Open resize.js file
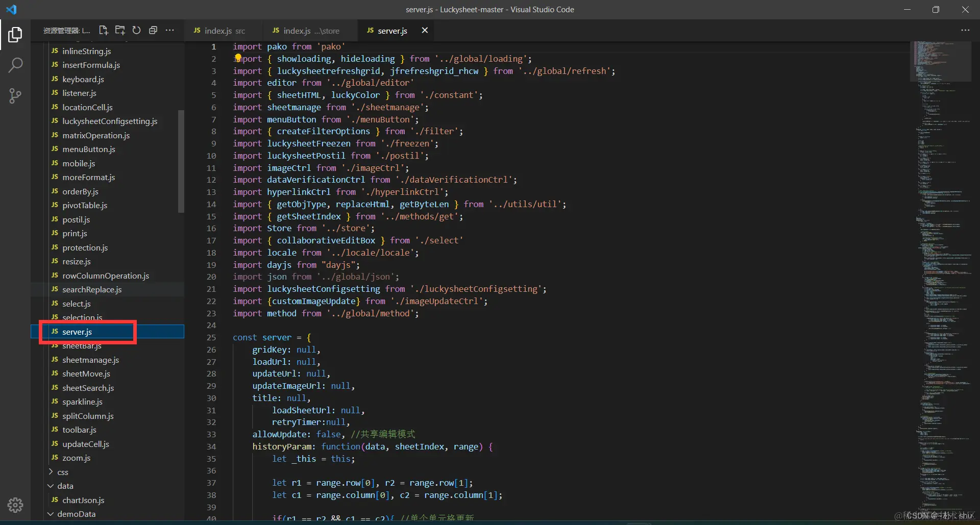This screenshot has height=525, width=980. 76,261
